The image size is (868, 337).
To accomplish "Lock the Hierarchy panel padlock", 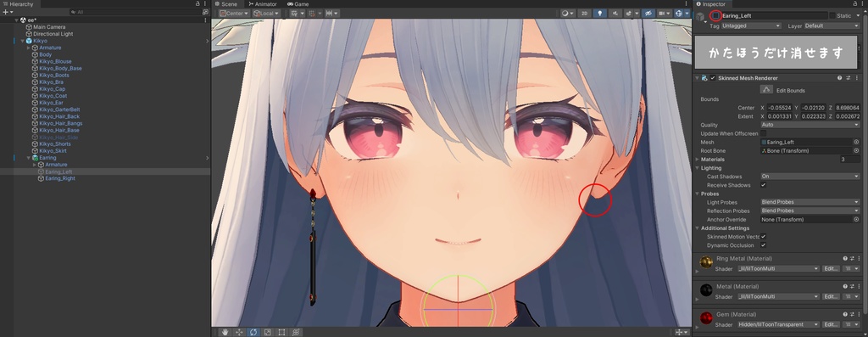I will pos(198,4).
